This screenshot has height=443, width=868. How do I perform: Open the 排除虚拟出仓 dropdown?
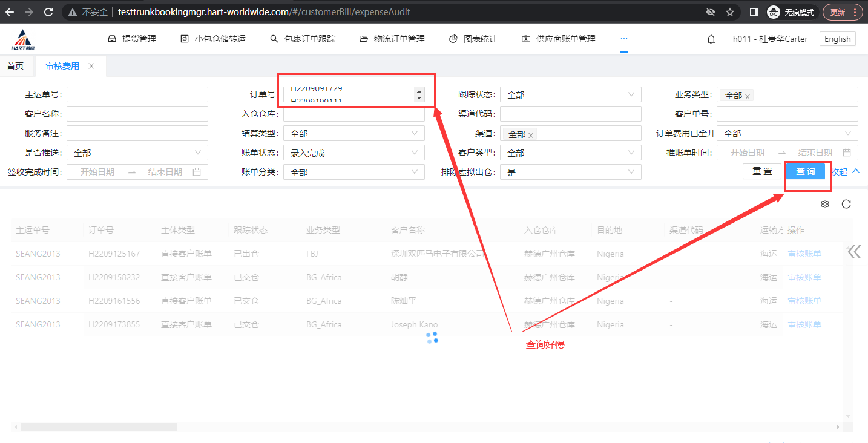tap(570, 172)
